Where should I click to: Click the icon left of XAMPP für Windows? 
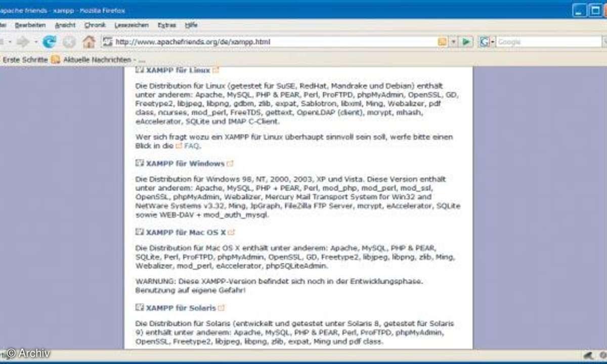click(x=140, y=163)
